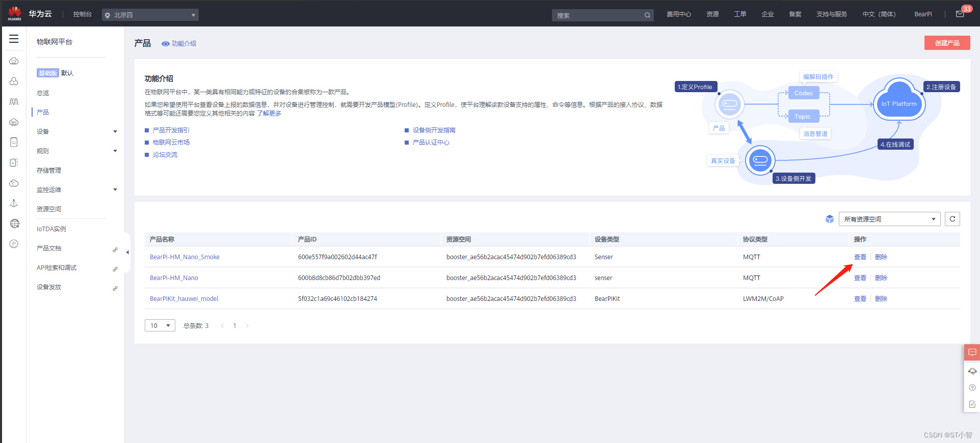The height and width of the screenshot is (443, 980).
Task: Open 工单 in the top bar
Action: click(x=740, y=14)
